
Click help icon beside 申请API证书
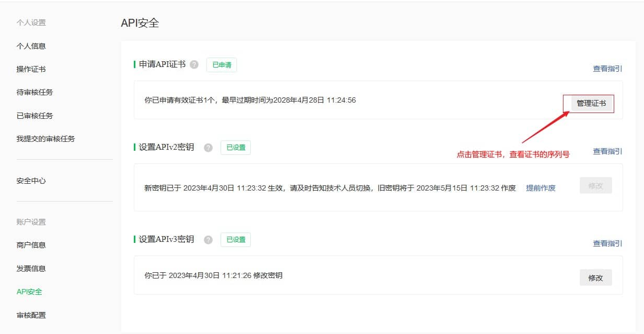[194, 64]
